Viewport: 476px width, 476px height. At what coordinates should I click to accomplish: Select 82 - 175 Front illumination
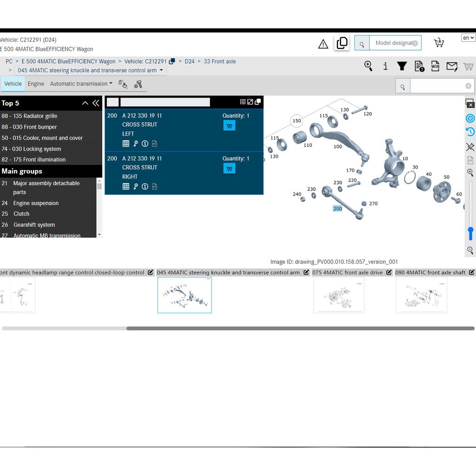pyautogui.click(x=51, y=160)
